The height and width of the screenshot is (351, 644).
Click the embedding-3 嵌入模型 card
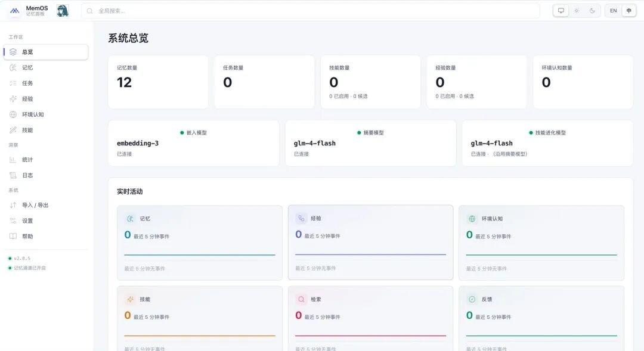[193, 143]
